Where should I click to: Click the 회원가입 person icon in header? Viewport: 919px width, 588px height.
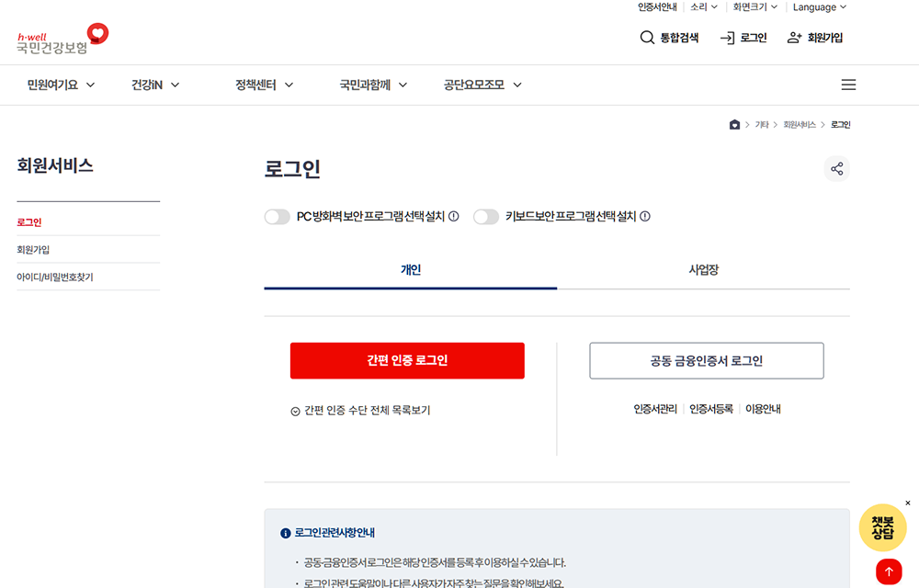[792, 38]
